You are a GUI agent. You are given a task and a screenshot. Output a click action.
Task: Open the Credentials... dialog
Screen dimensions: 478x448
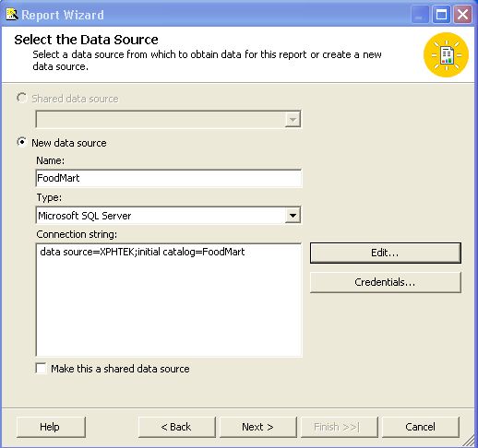pos(386,282)
